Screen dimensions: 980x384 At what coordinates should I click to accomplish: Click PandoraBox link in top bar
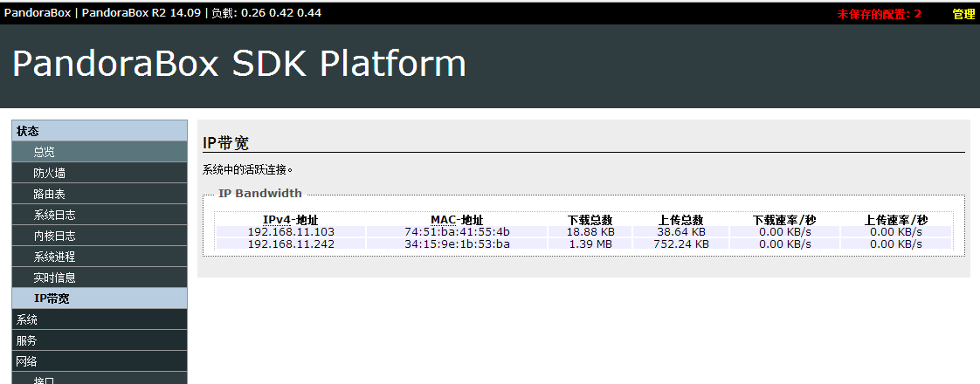pos(38,12)
